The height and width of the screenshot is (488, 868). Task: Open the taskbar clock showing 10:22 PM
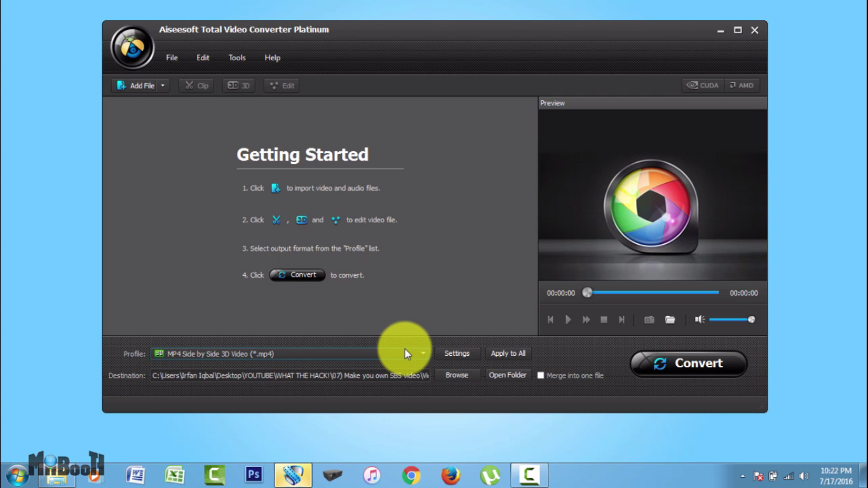click(836, 476)
